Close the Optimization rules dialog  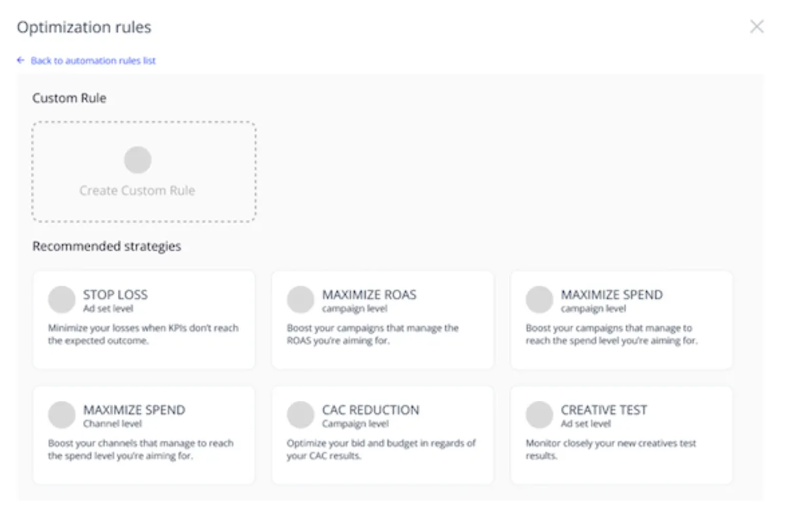pyautogui.click(x=757, y=27)
